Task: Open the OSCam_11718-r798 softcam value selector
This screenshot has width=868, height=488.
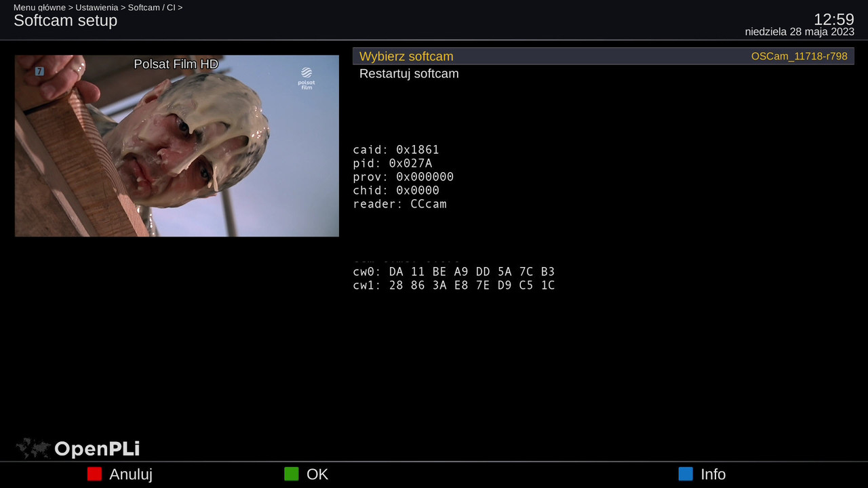Action: pyautogui.click(x=799, y=56)
